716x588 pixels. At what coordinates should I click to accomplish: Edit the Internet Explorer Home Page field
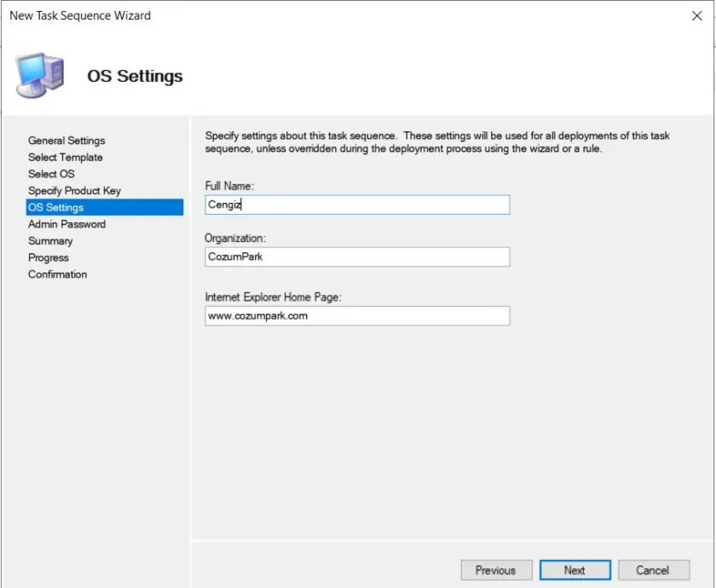tap(358, 316)
